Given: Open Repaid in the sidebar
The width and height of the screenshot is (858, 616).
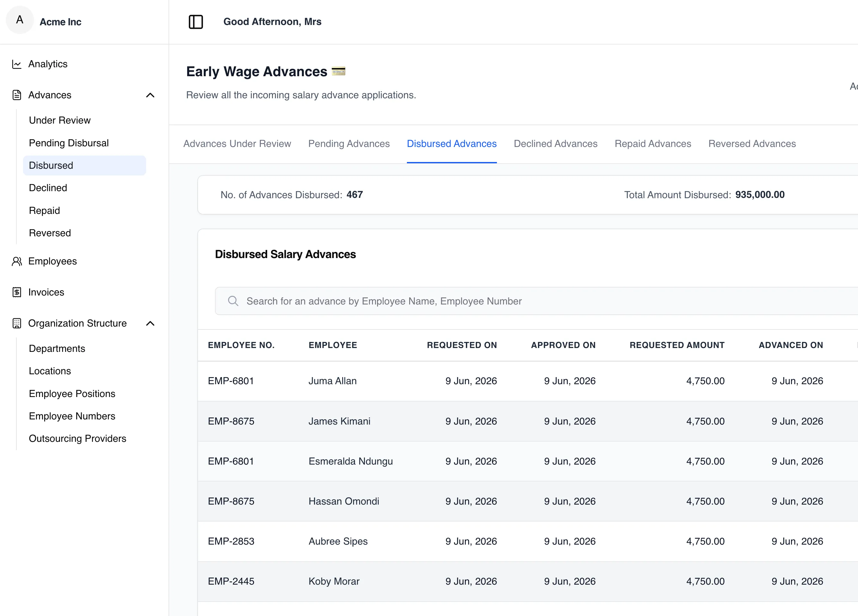Looking at the screenshot, I should tap(44, 211).
